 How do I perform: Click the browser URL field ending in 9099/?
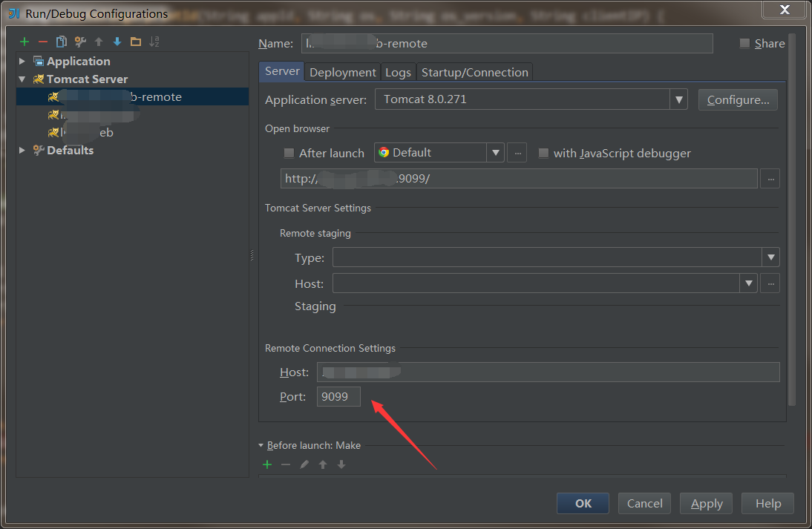click(519, 179)
